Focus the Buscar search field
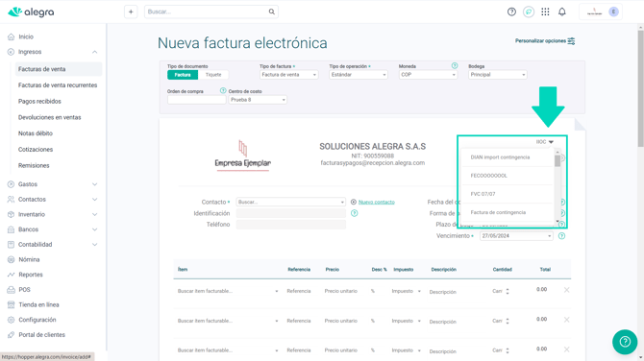Viewport: 644px width, 361px height. [x=211, y=12]
